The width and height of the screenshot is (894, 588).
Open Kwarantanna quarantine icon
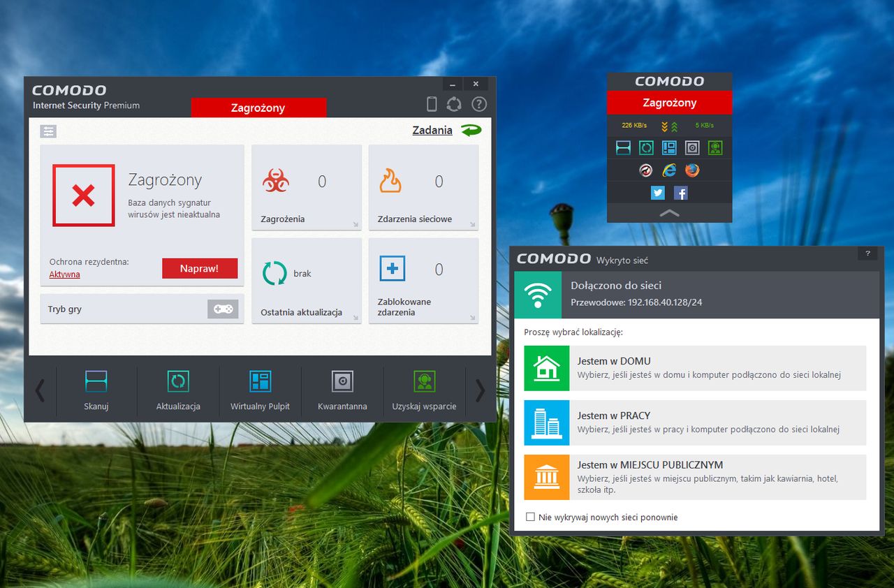(342, 390)
